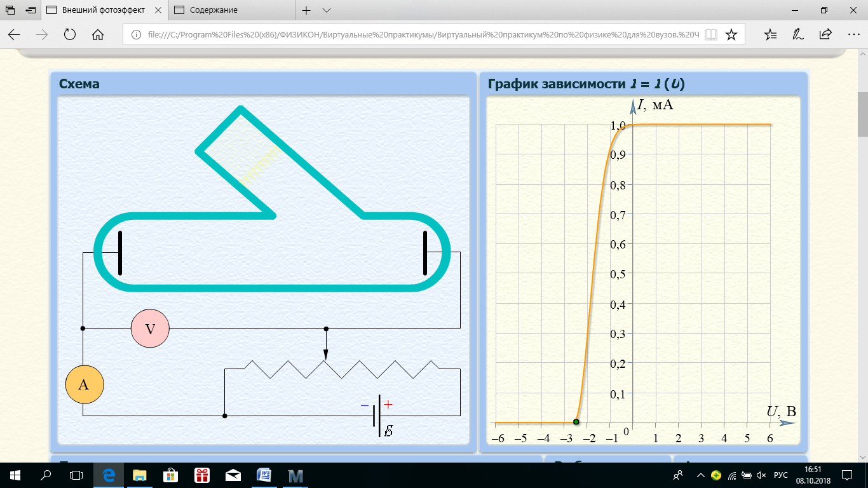Click the ammeter A in the circuit
The width and height of the screenshot is (868, 488).
pyautogui.click(x=85, y=384)
